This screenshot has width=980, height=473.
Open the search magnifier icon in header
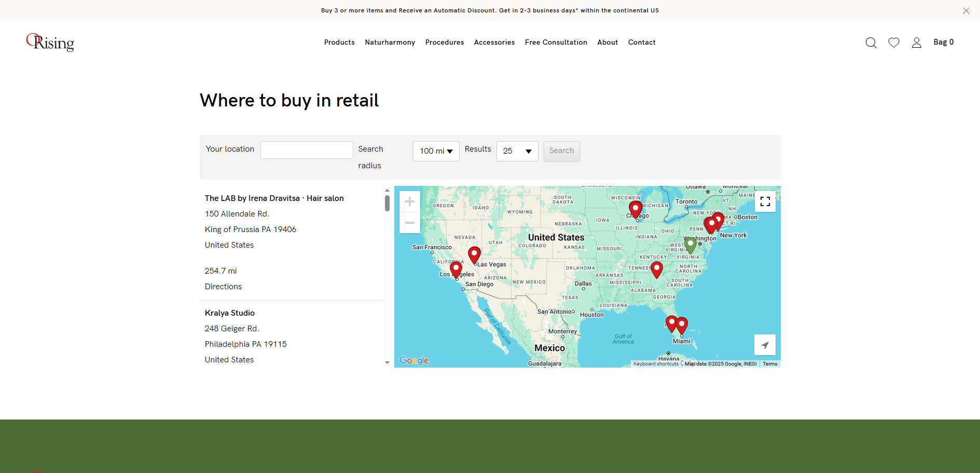point(871,43)
